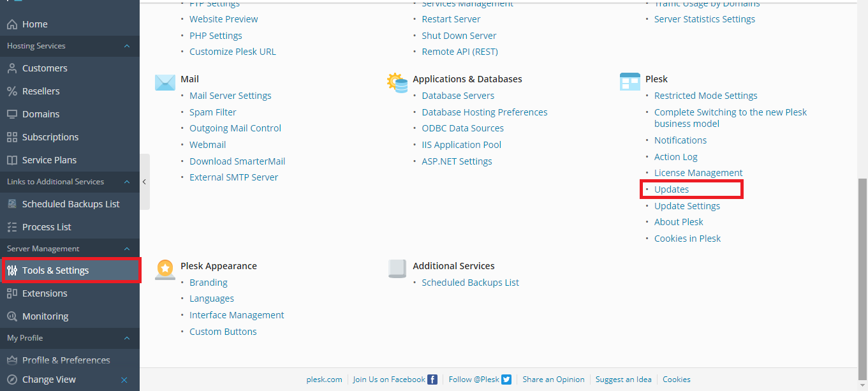Click the plesk.com footer link

click(324, 380)
